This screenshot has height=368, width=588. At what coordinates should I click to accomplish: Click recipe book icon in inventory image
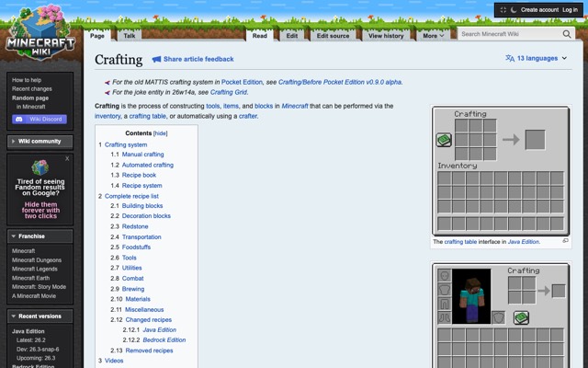(x=521, y=317)
